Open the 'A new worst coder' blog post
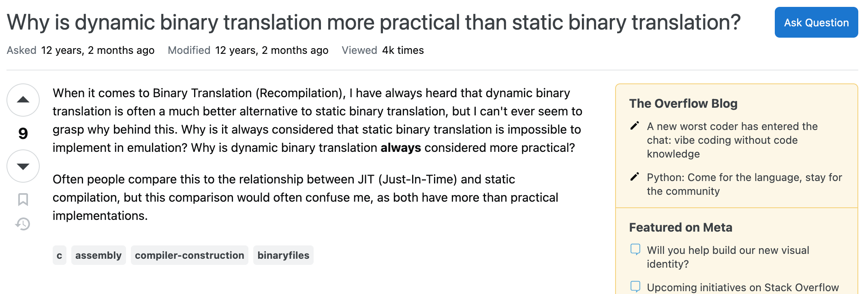This screenshot has width=868, height=294. 732,140
